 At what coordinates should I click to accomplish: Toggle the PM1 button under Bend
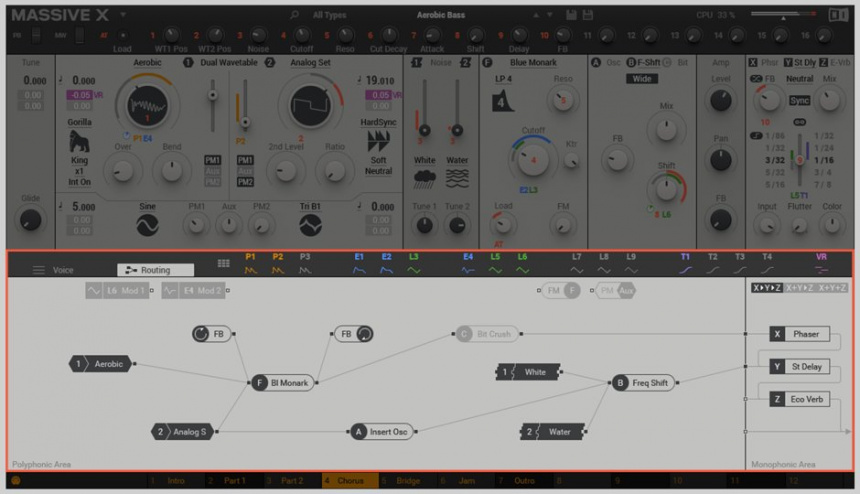213,160
